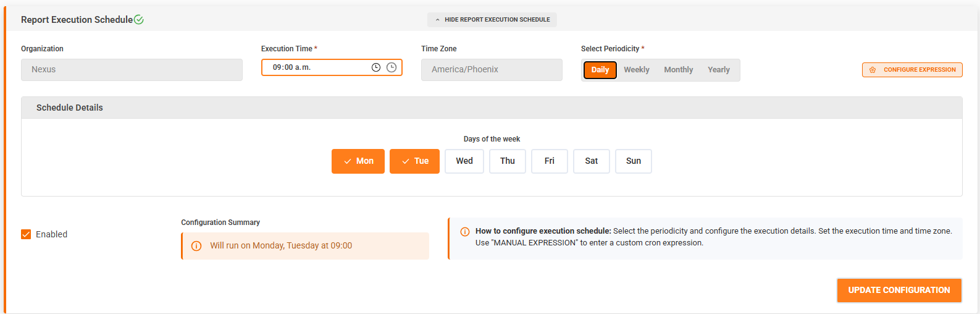Click the Time Zone field America/Phoenix
The image size is (980, 314).
click(492, 70)
